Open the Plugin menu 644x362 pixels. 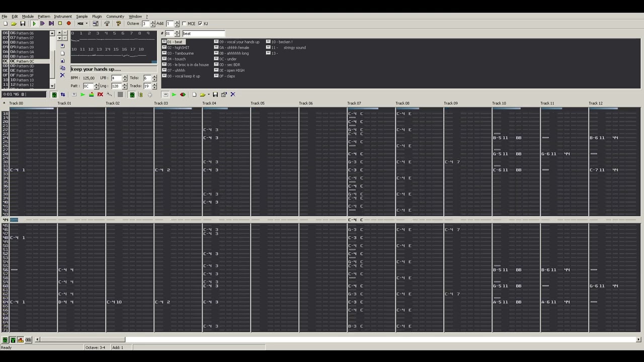click(x=97, y=17)
